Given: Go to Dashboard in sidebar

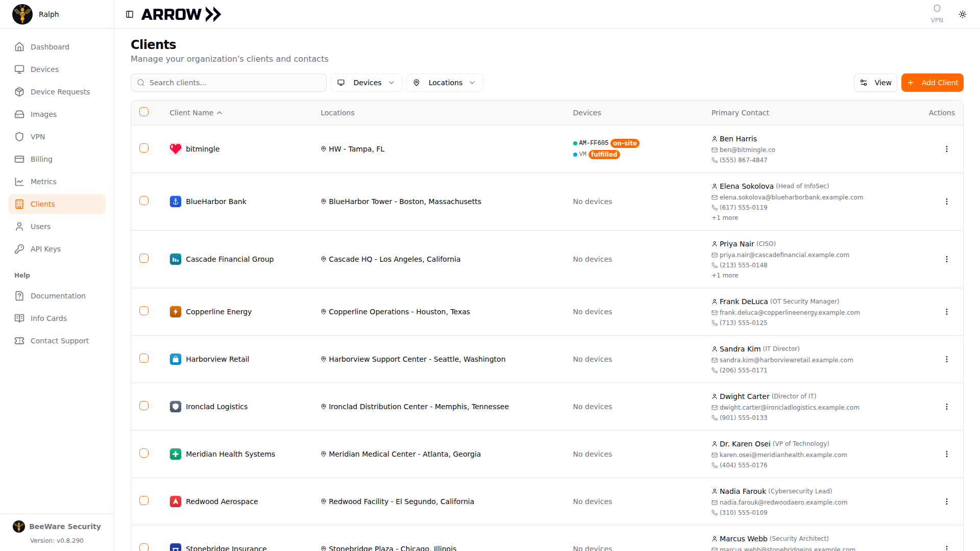Looking at the screenshot, I should pos(57,47).
